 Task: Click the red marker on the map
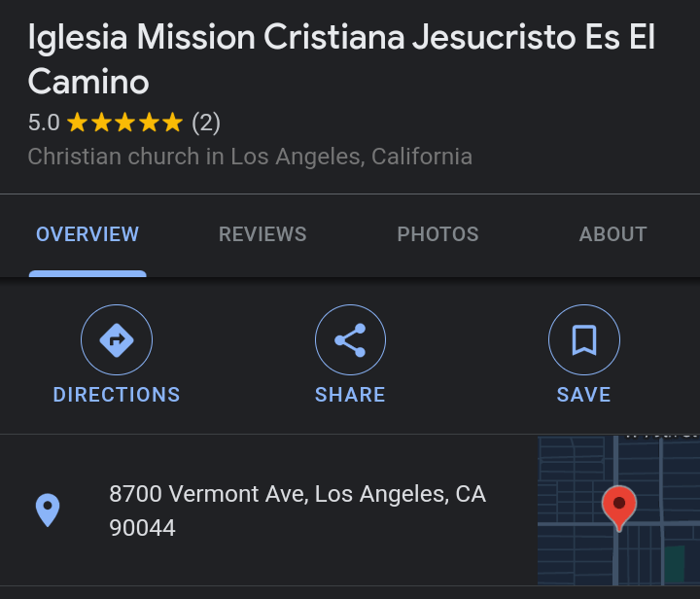point(618,506)
